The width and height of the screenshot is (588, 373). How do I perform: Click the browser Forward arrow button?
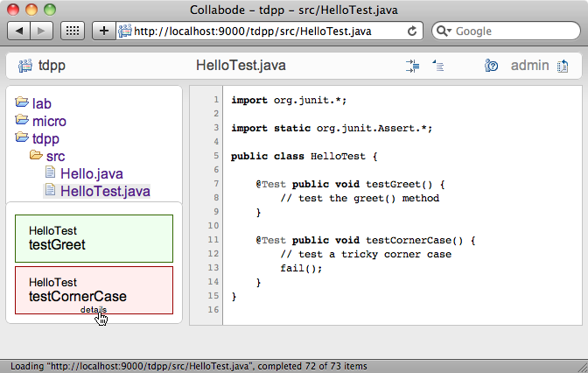42,31
